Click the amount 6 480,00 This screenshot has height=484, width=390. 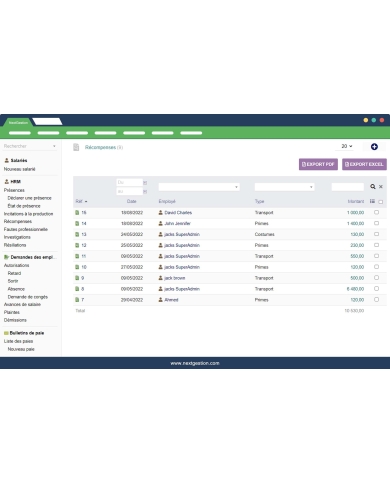pyautogui.click(x=355, y=289)
